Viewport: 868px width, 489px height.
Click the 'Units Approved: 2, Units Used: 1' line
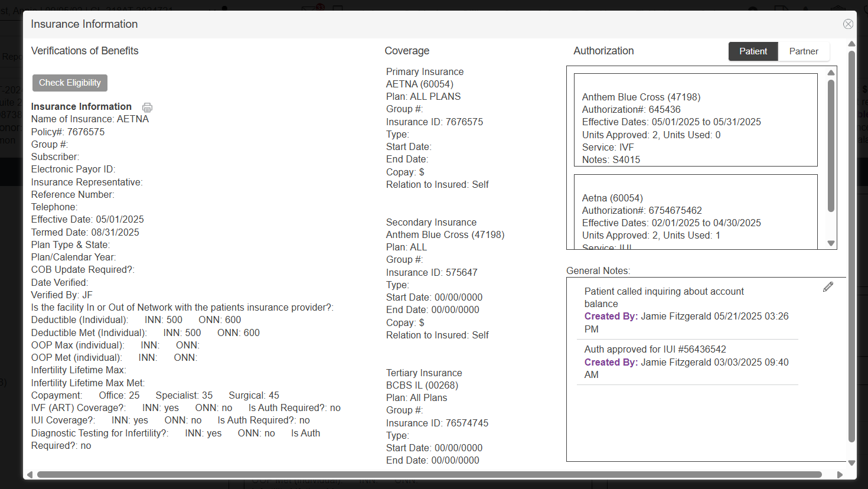pyautogui.click(x=651, y=235)
